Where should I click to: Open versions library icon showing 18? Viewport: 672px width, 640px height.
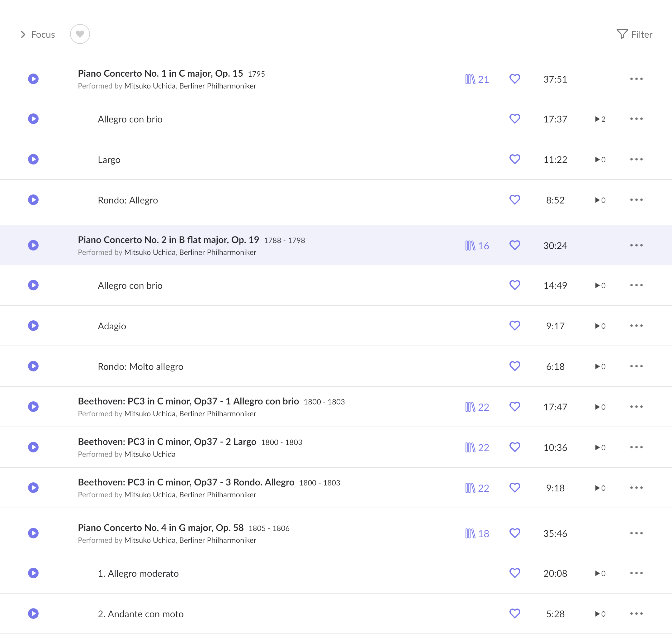pyautogui.click(x=477, y=533)
